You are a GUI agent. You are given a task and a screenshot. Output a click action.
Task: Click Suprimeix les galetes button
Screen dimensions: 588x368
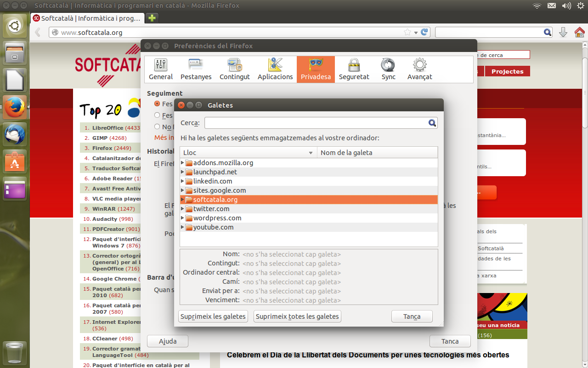click(x=213, y=316)
